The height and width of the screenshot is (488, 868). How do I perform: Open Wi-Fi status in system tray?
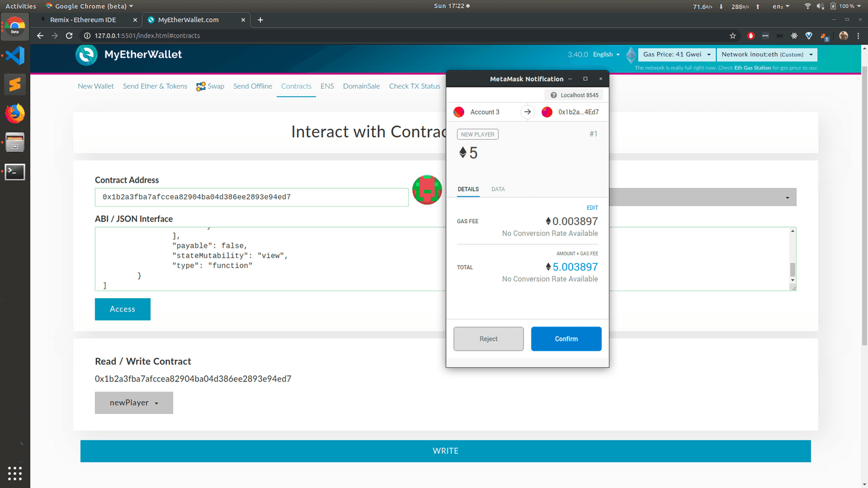coord(808,6)
